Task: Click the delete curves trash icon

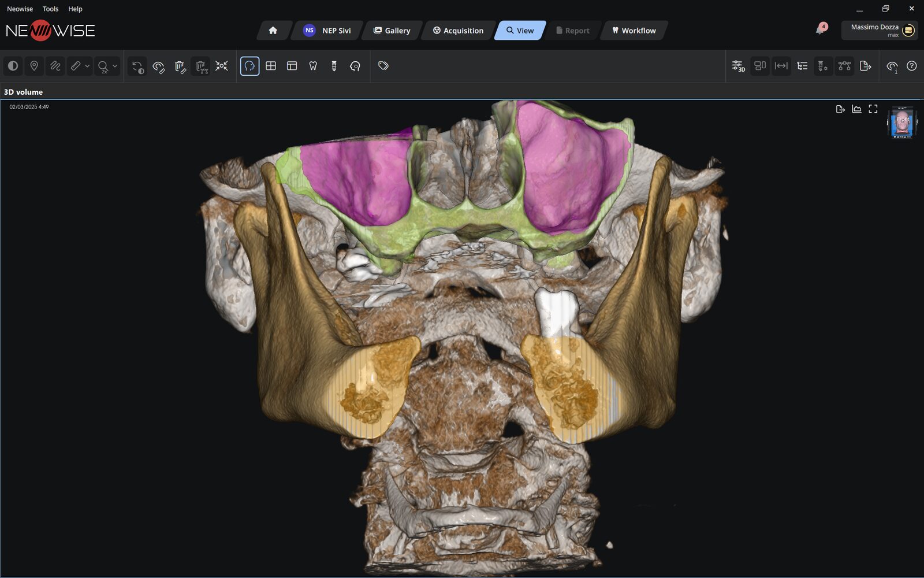Action: tap(200, 66)
